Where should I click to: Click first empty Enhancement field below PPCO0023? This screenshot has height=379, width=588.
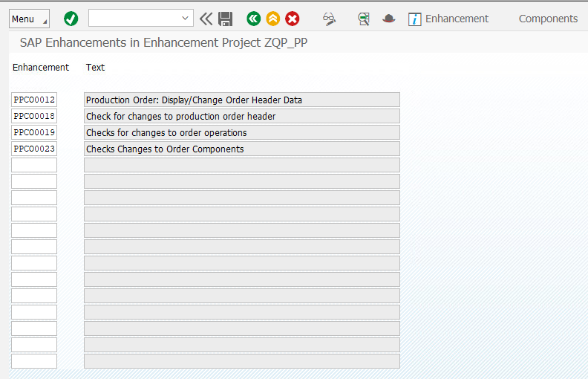(34, 165)
